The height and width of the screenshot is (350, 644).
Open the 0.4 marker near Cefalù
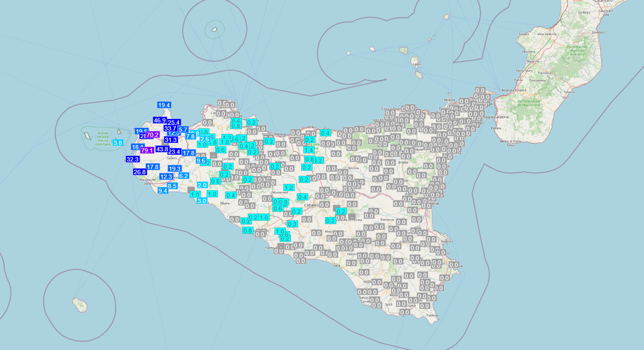325,133
